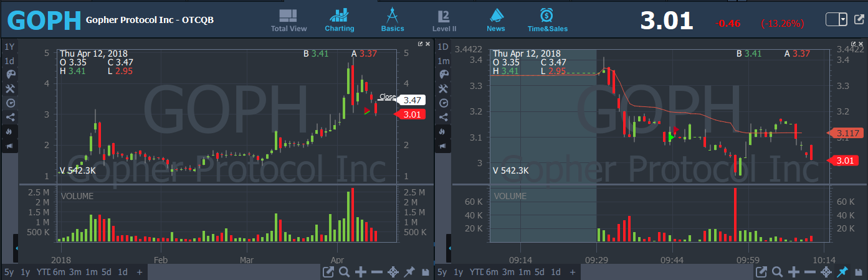Open the Charting view
The width and height of the screenshot is (868, 280).
340,21
